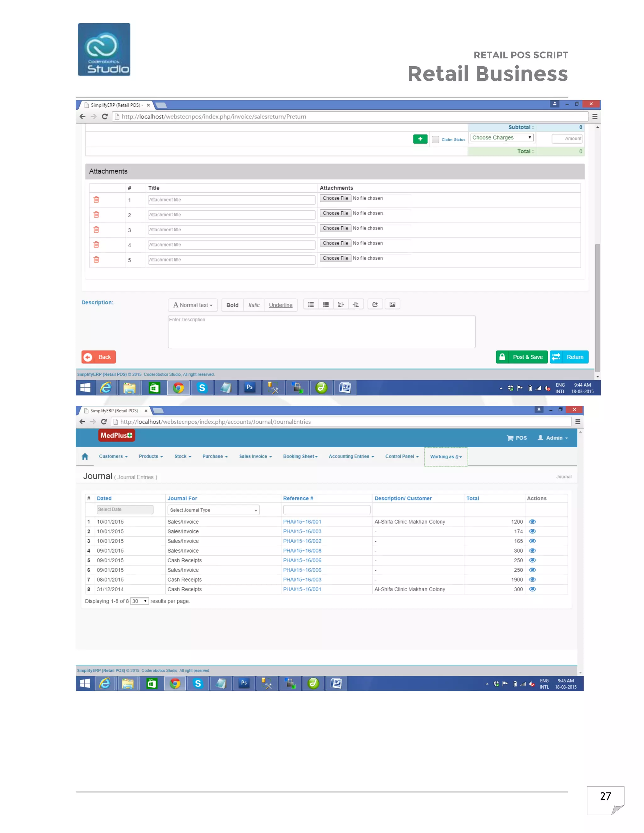Click the sales return page vertical scrollbar

[x=597, y=307]
